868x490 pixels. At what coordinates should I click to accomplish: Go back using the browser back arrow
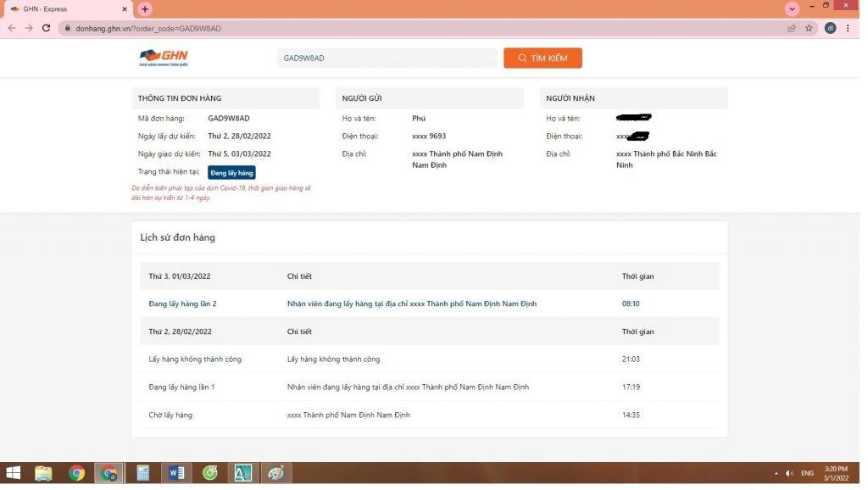(11, 28)
